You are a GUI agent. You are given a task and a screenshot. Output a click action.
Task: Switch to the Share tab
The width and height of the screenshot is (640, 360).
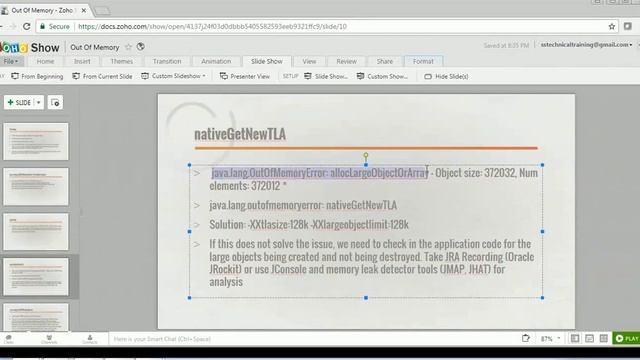pyautogui.click(x=384, y=61)
